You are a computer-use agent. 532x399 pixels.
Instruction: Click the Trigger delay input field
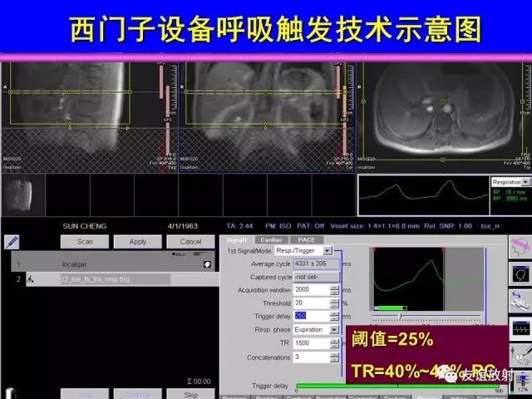point(312,316)
